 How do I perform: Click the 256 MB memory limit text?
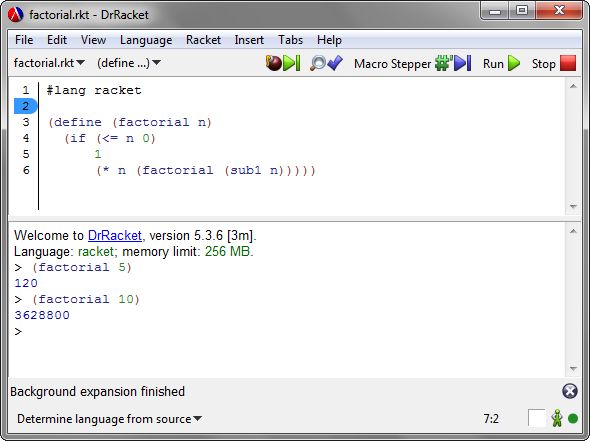click(227, 251)
